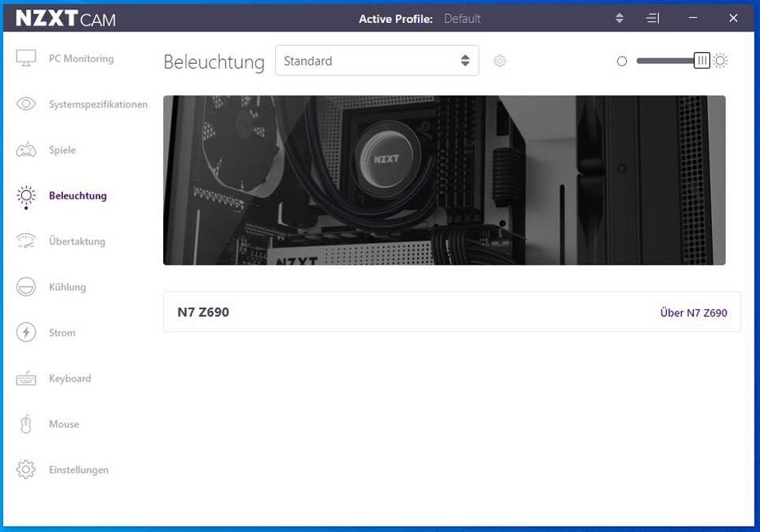Minimize the NZXT CAM window
The height and width of the screenshot is (532, 760).
693,18
